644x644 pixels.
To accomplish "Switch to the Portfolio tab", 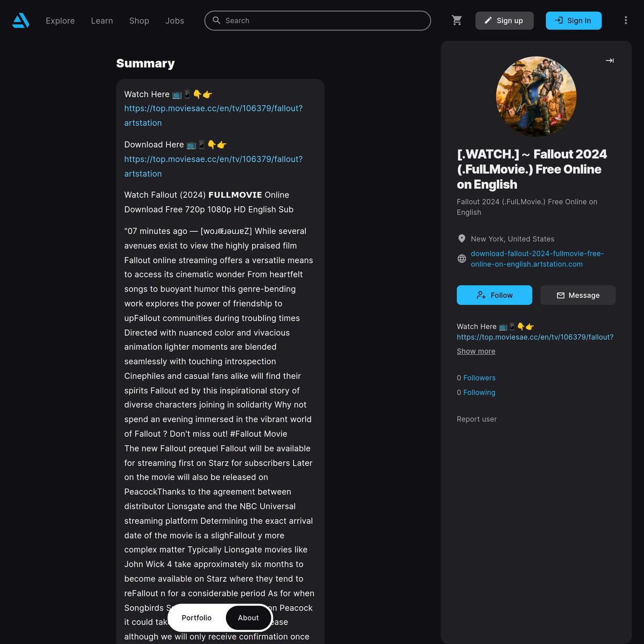I will tap(196, 618).
